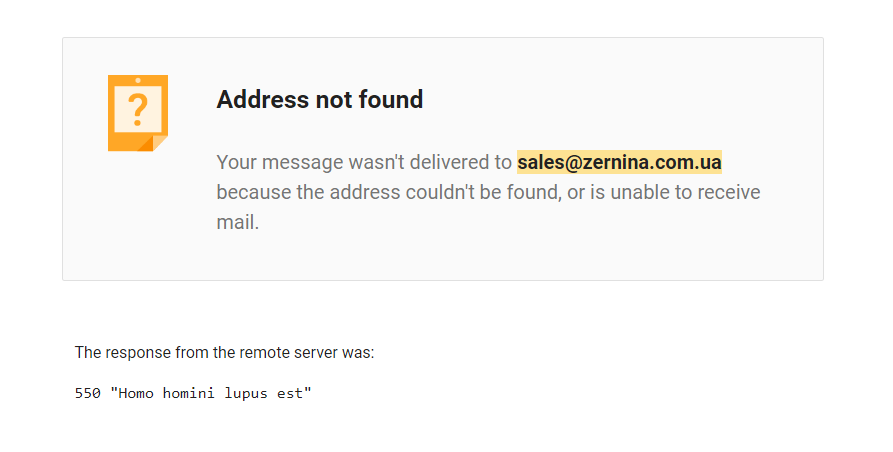Viewport: 893px width, 452px height.
Task: Click the line starting "because the address couldn't"
Action: (x=488, y=192)
